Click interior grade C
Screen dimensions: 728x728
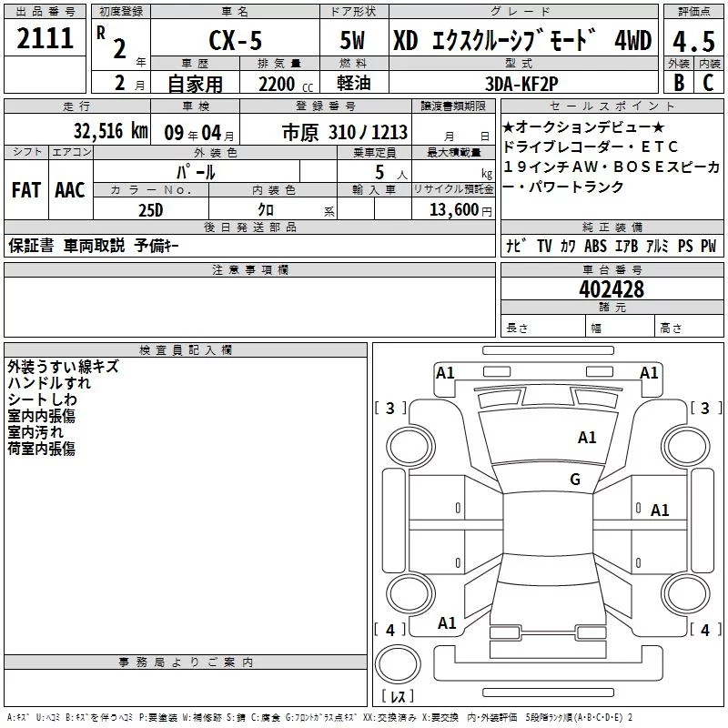tap(708, 82)
